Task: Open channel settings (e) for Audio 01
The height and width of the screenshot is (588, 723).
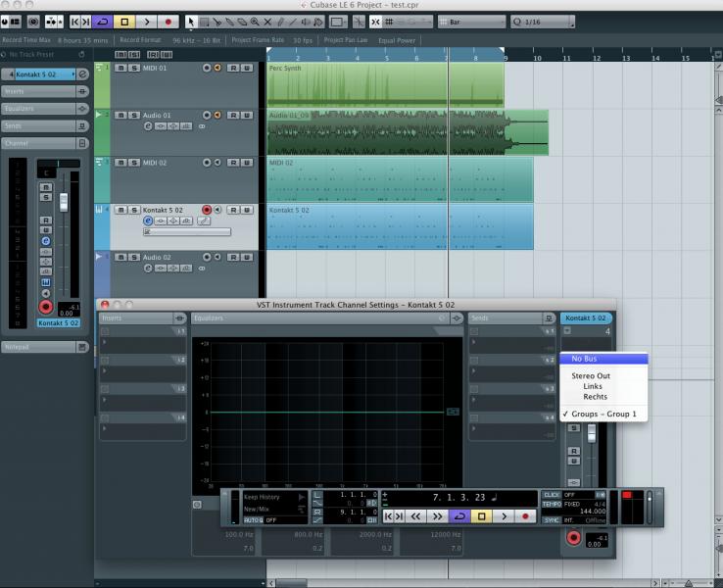Action: pos(148,125)
